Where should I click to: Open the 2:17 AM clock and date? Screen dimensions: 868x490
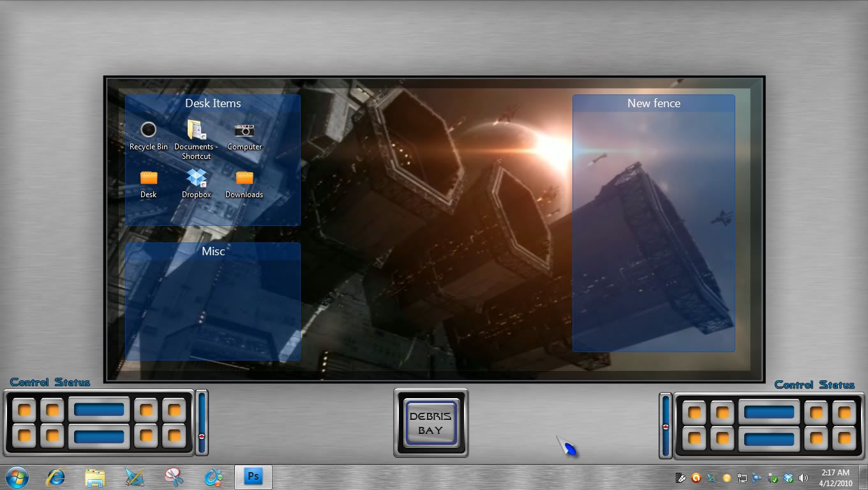835,478
